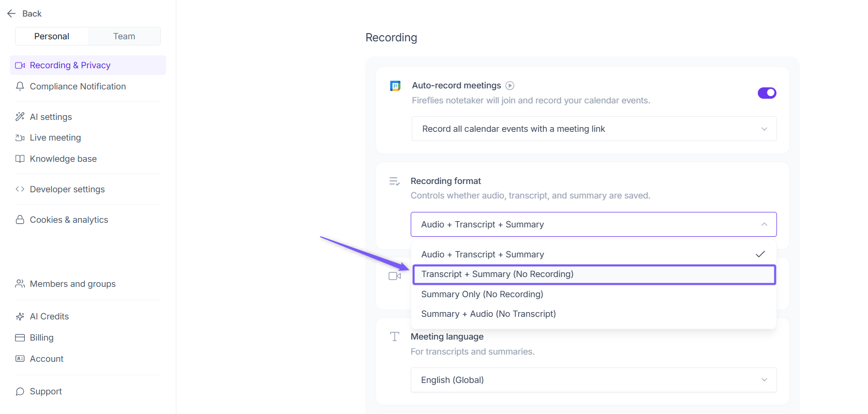Image resolution: width=868 pixels, height=414 pixels.
Task: Collapse the Recording format dropdown
Action: [x=594, y=224]
